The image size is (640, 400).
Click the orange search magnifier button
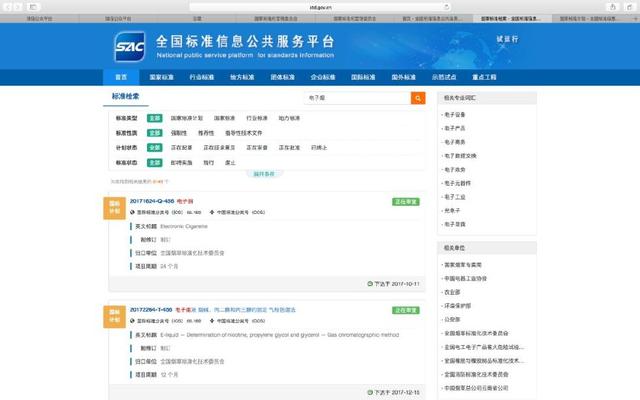pos(418,98)
